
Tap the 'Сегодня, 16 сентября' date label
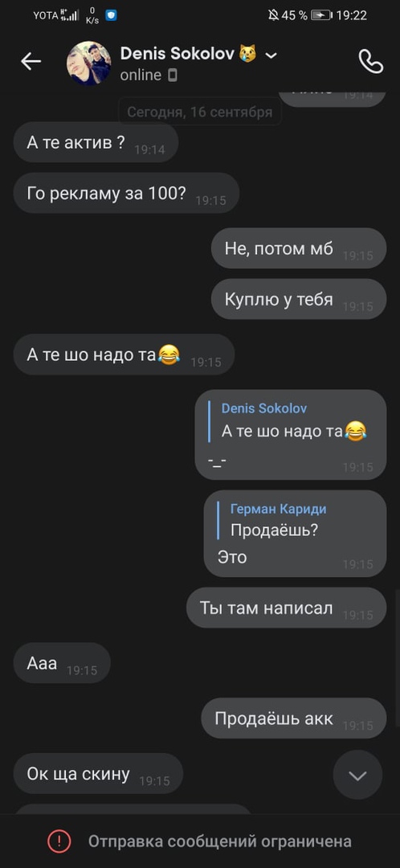tap(200, 113)
